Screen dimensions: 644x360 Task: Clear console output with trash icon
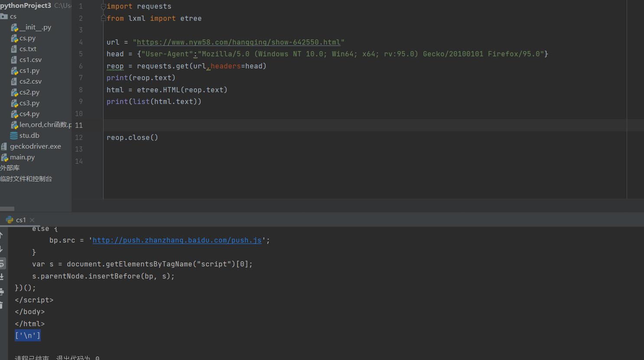tap(2, 305)
